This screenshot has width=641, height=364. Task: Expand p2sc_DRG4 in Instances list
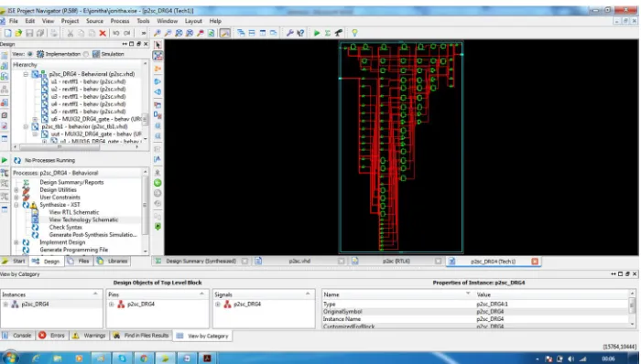coord(5,305)
